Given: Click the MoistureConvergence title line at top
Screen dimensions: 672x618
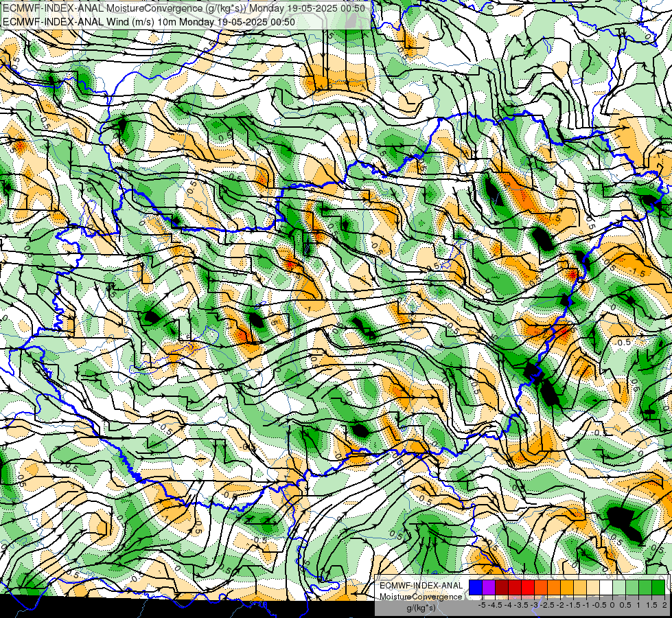Looking at the screenshot, I should (184, 8).
